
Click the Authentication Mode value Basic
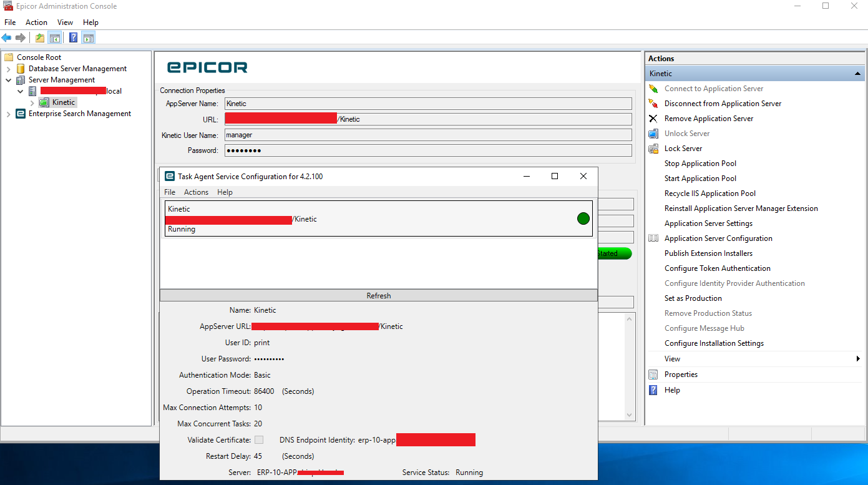(x=262, y=375)
